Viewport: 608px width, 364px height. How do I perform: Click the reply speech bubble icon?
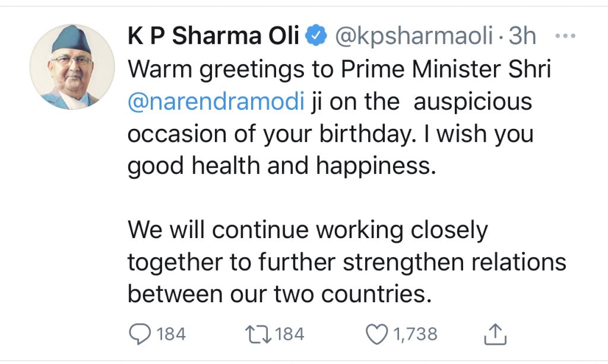[140, 334]
